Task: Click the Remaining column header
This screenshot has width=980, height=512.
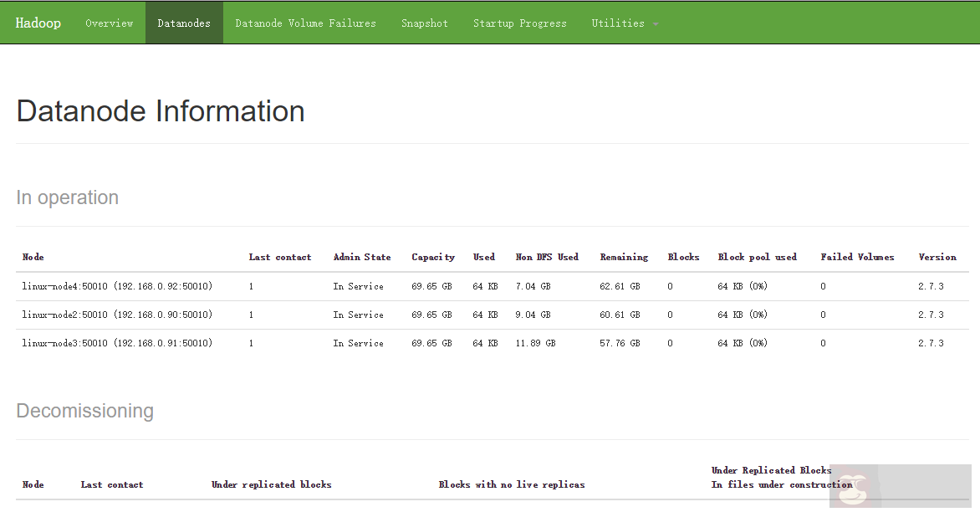Action: tap(624, 257)
